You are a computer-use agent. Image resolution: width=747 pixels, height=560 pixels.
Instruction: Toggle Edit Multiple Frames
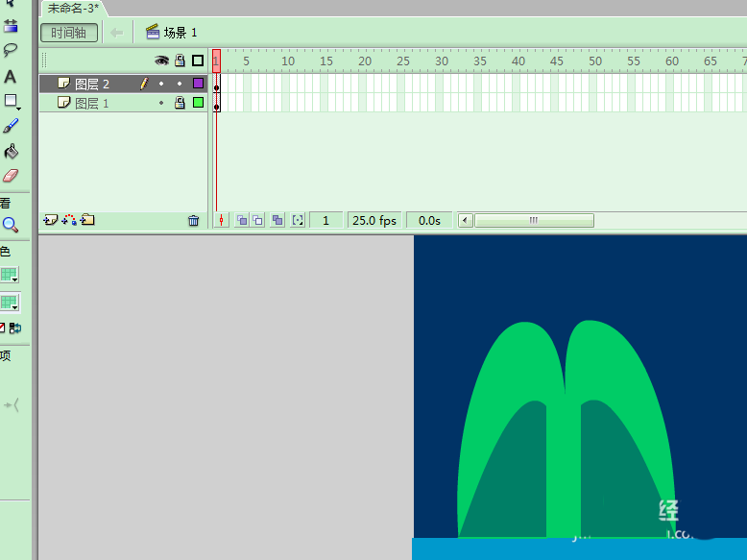[x=277, y=220]
